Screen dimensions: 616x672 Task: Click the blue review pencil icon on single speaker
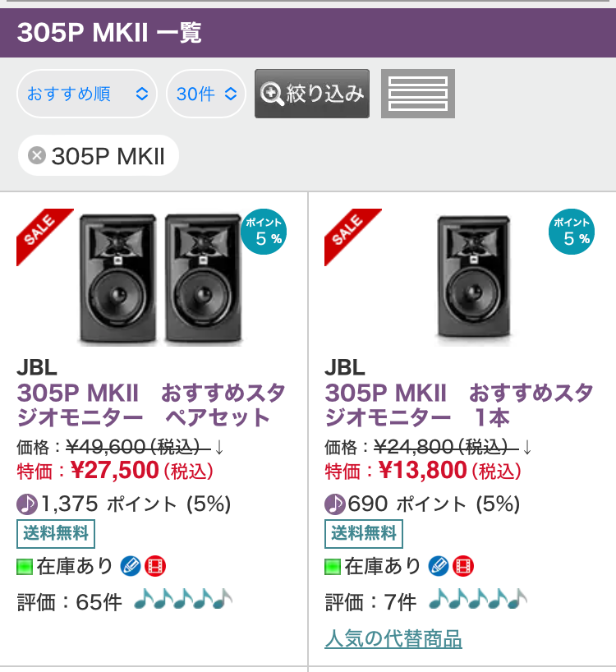pyautogui.click(x=439, y=566)
